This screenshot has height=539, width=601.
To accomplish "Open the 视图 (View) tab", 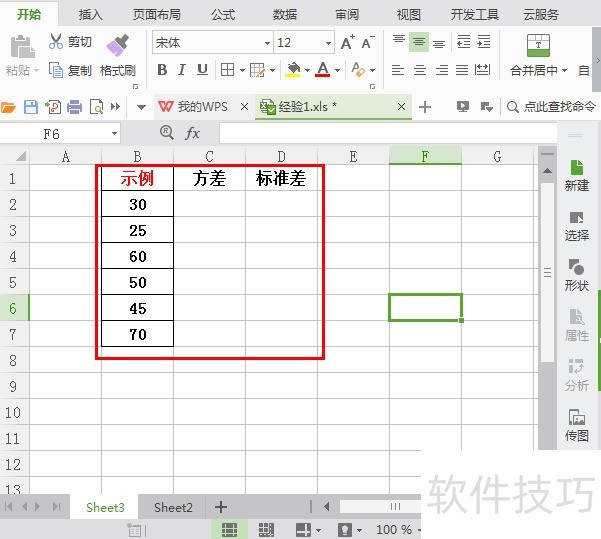I will pyautogui.click(x=409, y=15).
